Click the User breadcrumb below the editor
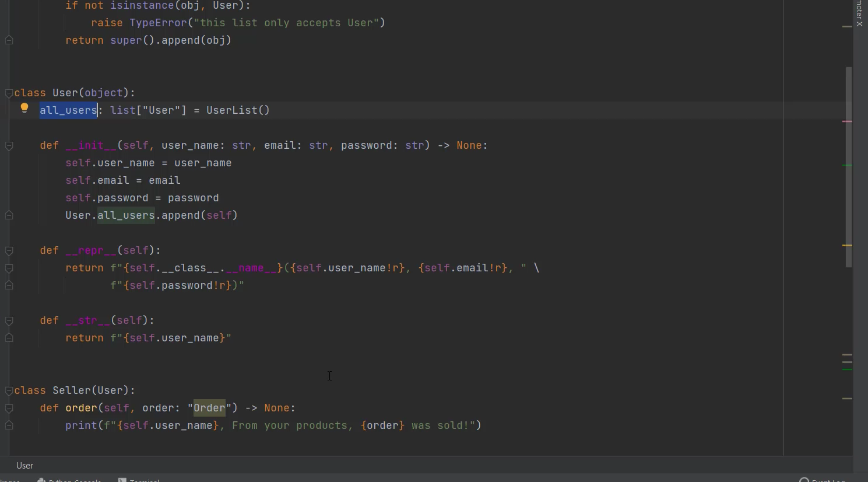 [x=25, y=466]
